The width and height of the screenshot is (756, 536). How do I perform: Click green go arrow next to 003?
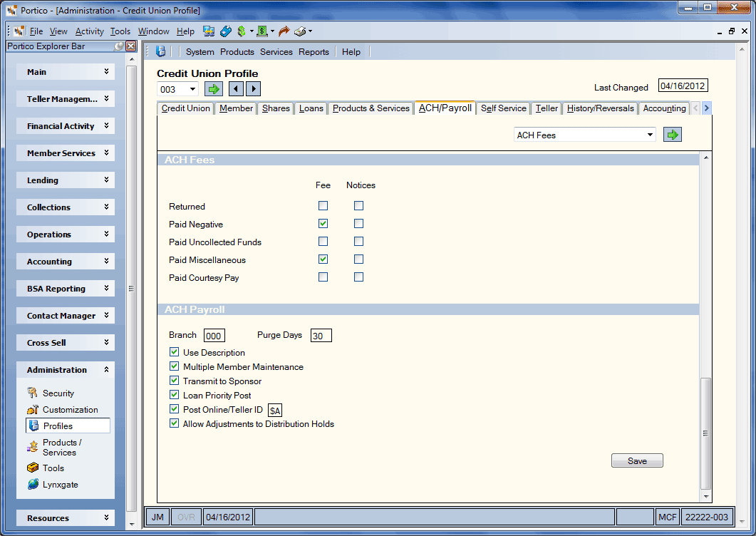coord(214,89)
